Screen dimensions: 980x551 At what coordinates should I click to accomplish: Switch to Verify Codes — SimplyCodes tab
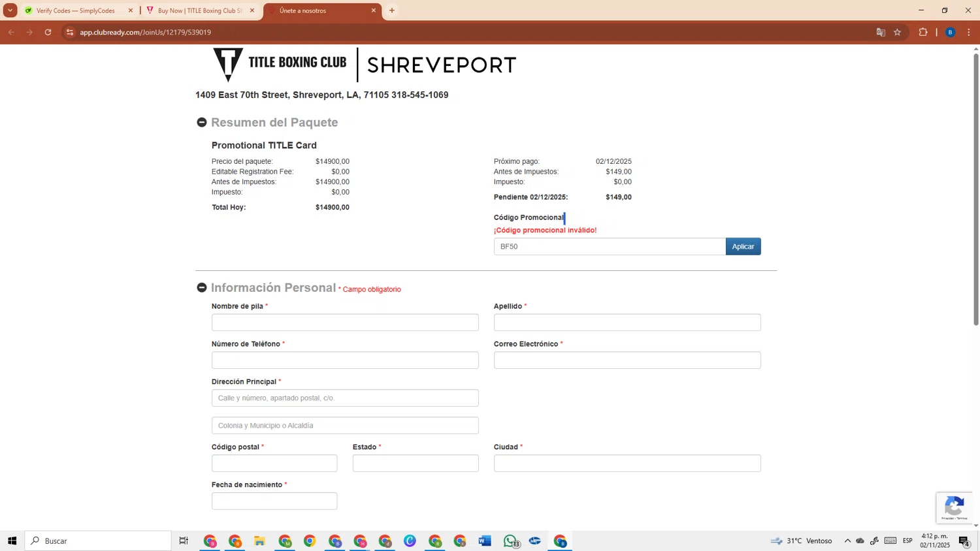(x=75, y=10)
